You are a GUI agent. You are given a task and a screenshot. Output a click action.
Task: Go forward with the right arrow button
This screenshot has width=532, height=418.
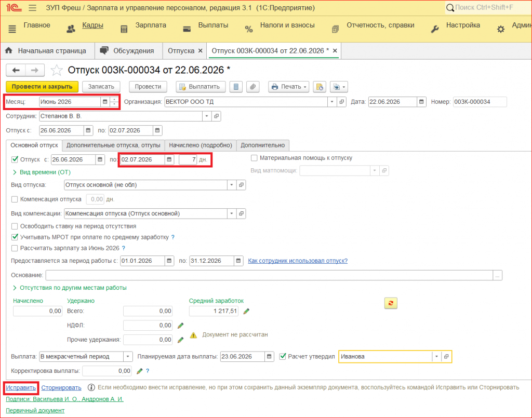pos(35,70)
